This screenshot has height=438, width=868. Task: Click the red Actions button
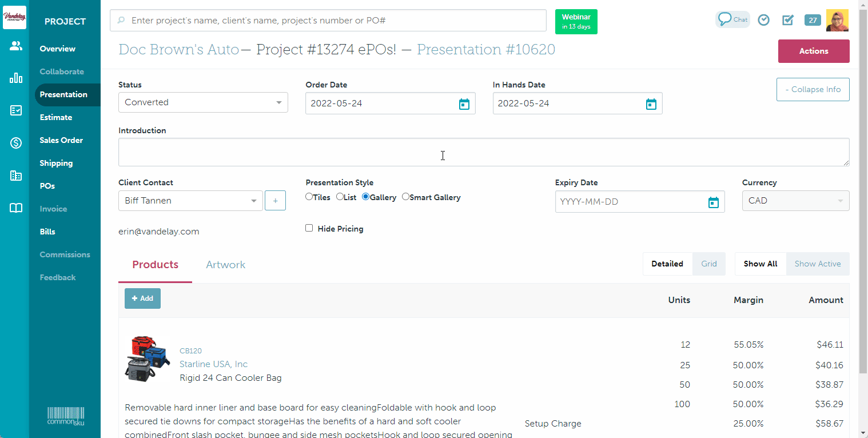(813, 51)
